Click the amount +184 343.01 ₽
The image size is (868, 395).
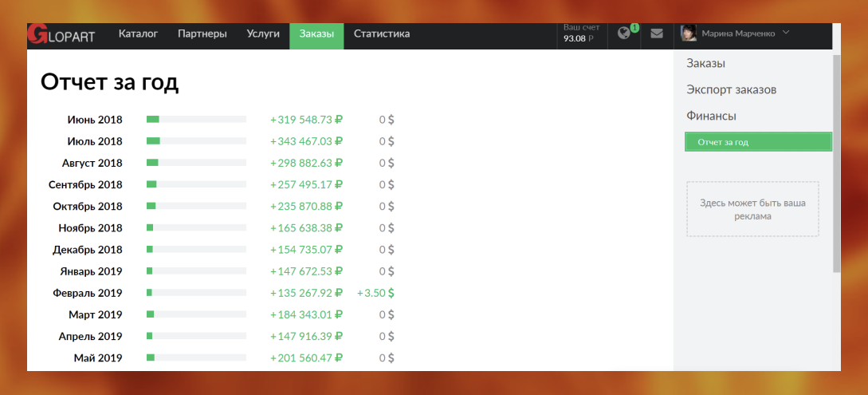[x=307, y=314]
